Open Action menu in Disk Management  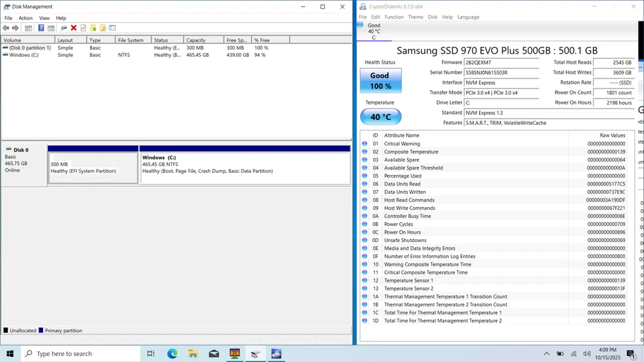[x=25, y=18]
